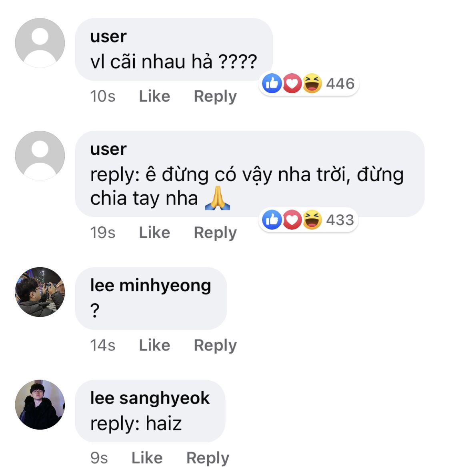
Task: Click the laughing emoji reaction beside 433
Action: click(312, 220)
